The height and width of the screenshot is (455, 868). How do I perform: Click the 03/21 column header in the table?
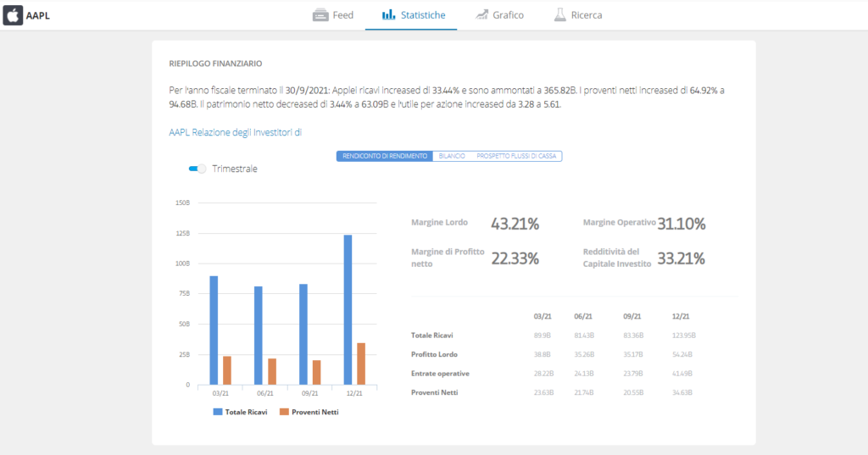tap(542, 317)
